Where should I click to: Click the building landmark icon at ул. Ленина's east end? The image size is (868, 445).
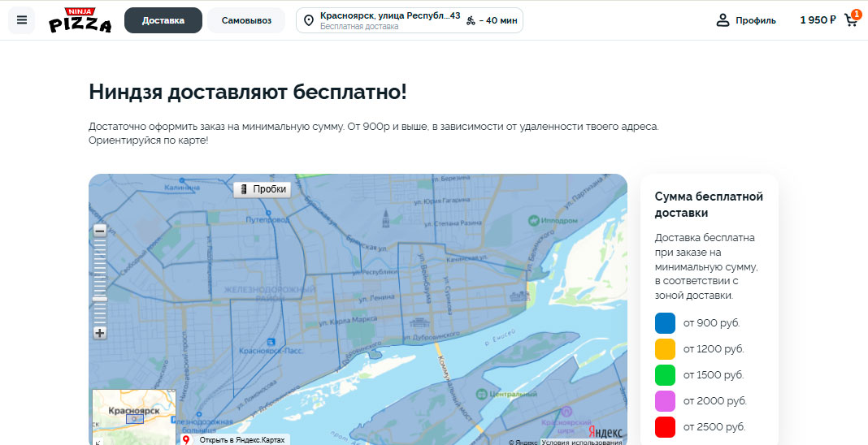tap(519, 296)
